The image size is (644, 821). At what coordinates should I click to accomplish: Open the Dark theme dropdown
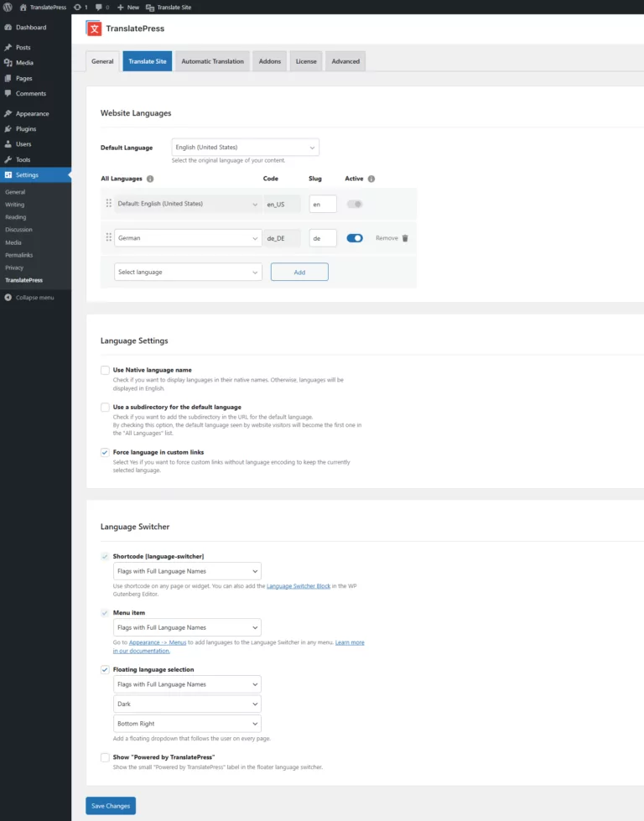(187, 704)
